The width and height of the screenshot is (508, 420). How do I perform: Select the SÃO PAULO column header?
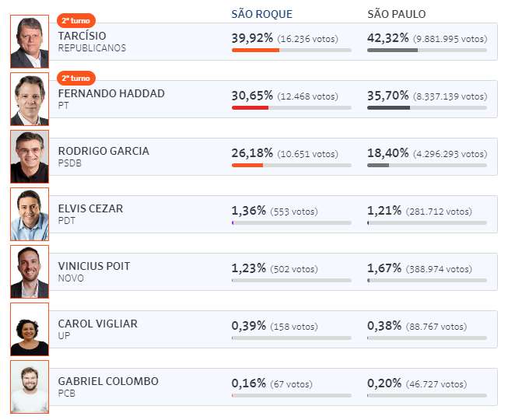tap(397, 14)
